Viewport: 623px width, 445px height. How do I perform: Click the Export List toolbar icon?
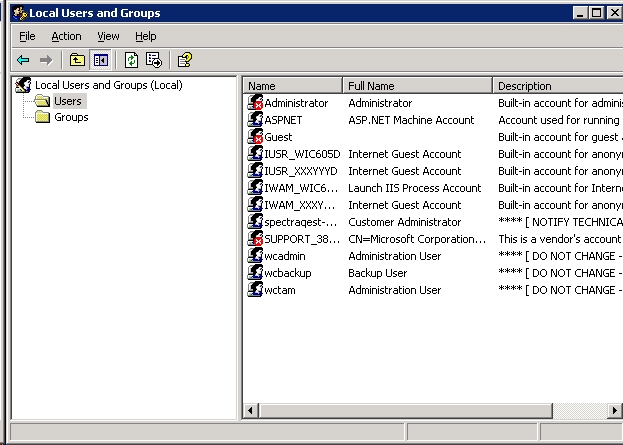[x=153, y=60]
